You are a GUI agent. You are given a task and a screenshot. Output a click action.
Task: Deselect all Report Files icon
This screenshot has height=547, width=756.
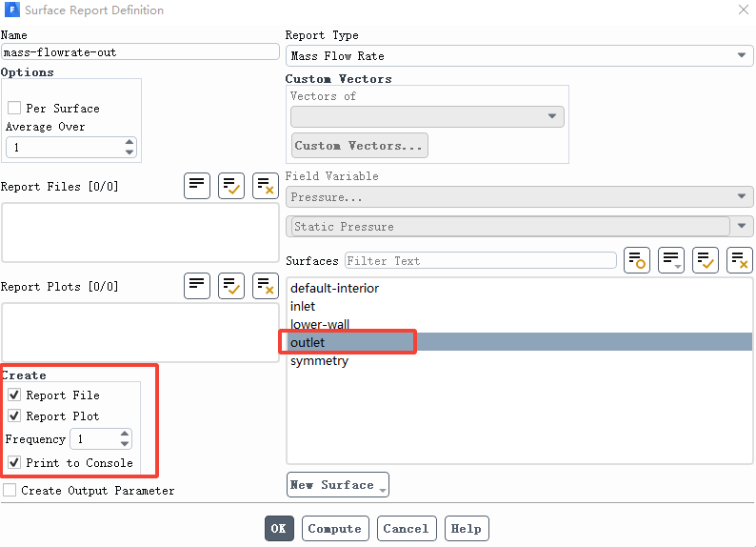click(x=266, y=186)
